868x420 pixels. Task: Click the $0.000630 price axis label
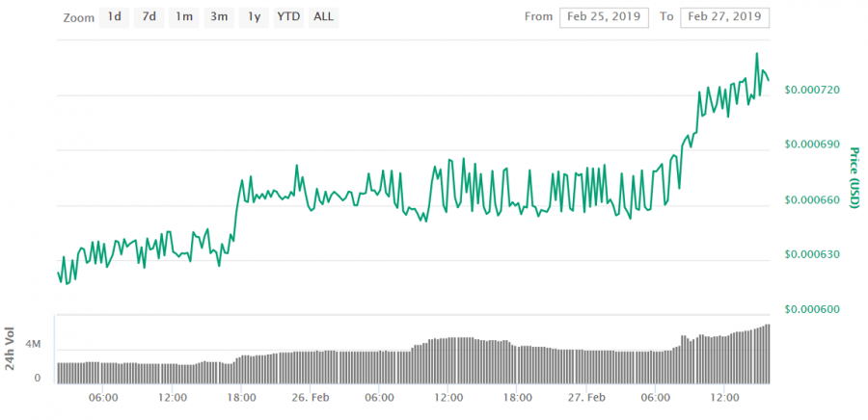point(812,254)
